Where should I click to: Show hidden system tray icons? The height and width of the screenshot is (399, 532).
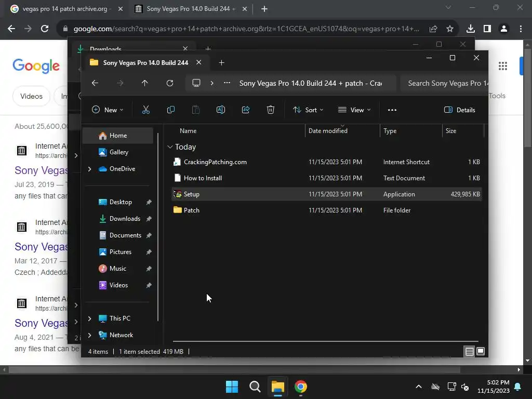pyautogui.click(x=419, y=387)
